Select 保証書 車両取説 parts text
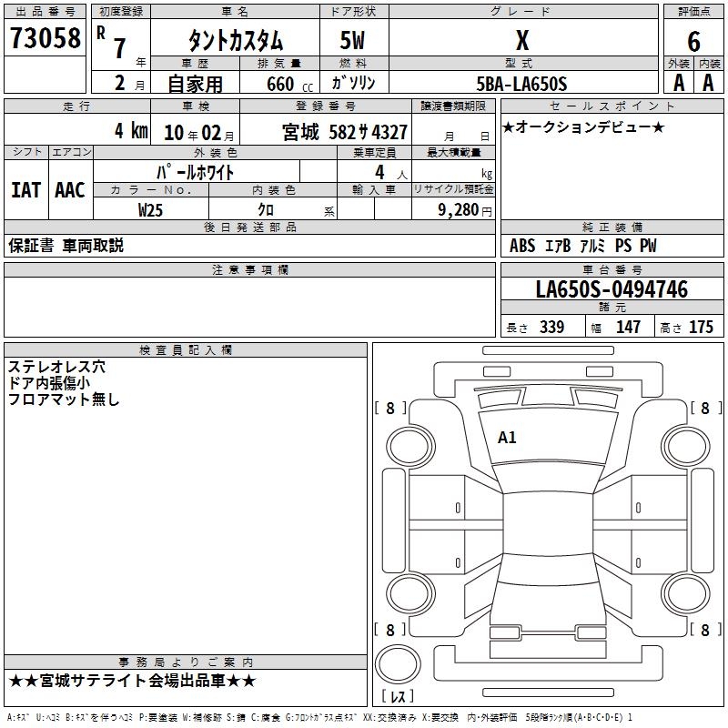The image size is (728, 728). 66,245
